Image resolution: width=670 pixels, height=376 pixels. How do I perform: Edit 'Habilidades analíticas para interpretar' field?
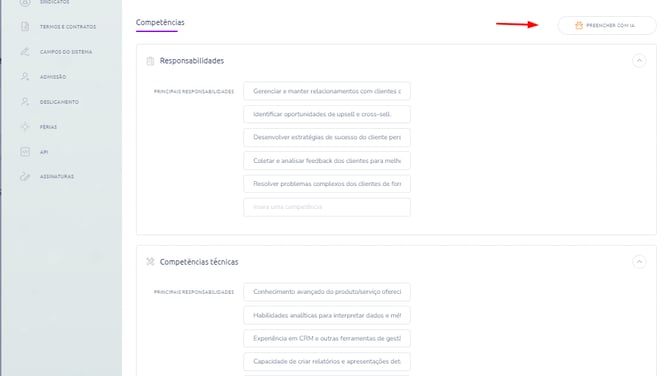(x=327, y=315)
